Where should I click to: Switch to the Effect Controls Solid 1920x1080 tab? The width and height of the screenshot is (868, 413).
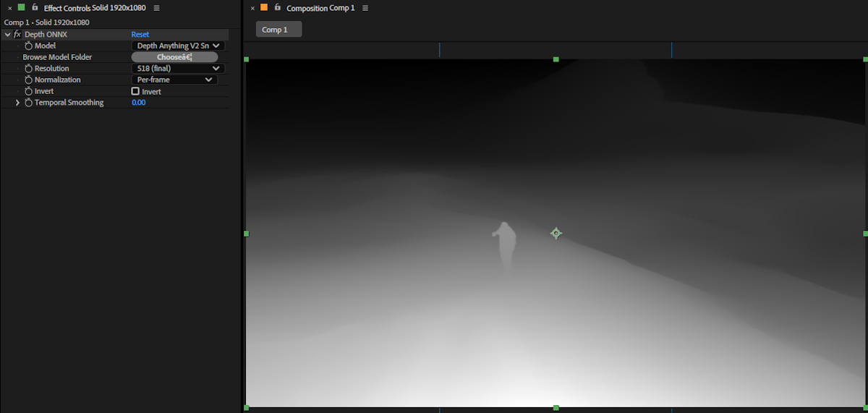click(95, 8)
